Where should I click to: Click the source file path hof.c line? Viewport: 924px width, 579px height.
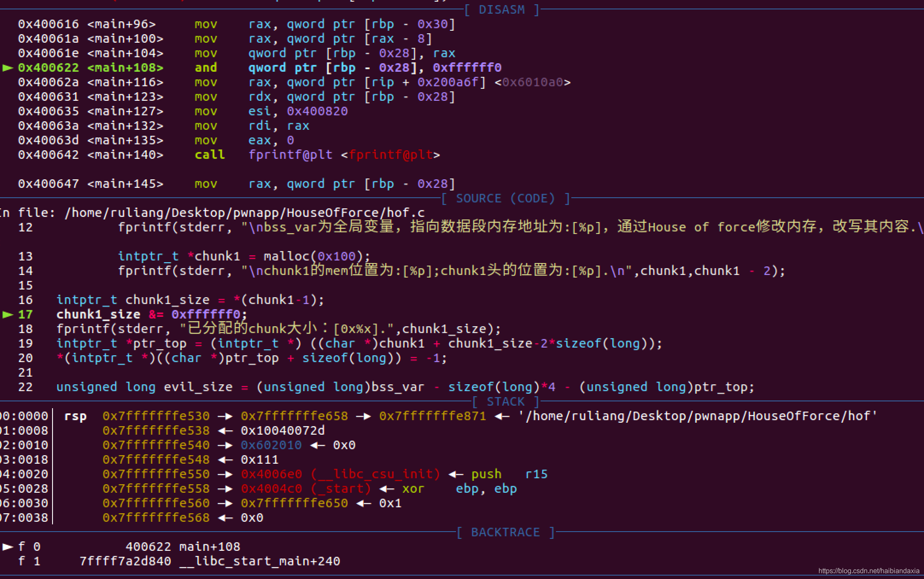(x=244, y=213)
